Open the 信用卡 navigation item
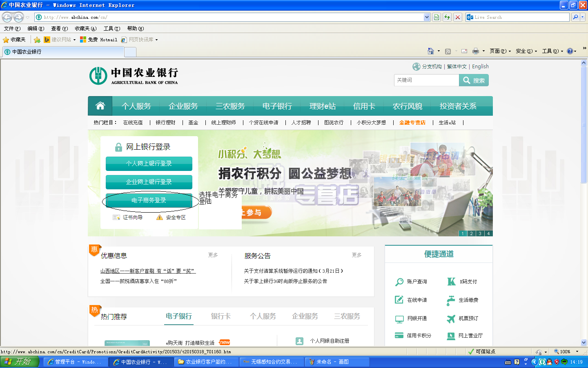The height and width of the screenshot is (368, 588). pos(364,106)
